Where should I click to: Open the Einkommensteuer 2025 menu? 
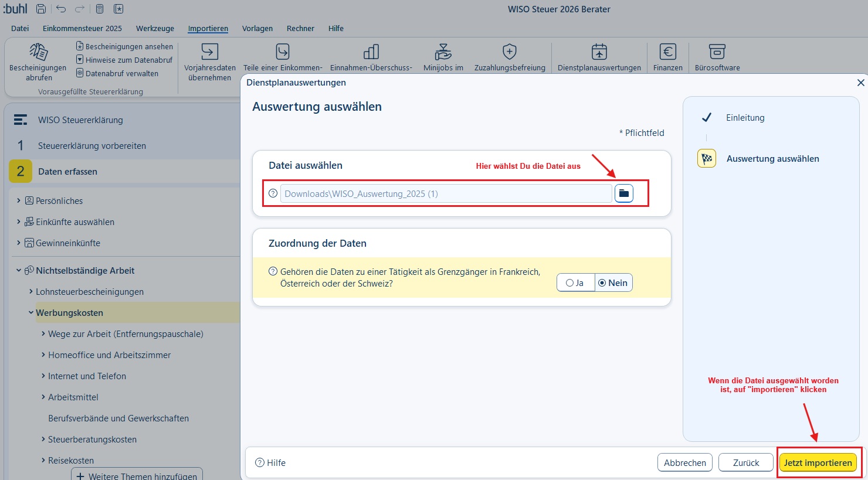(x=82, y=28)
